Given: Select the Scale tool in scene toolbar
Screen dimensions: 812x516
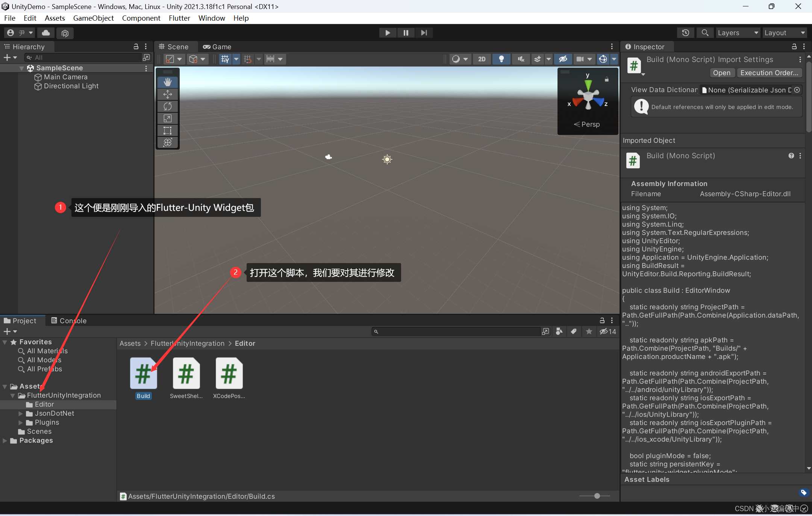Looking at the screenshot, I should [168, 118].
